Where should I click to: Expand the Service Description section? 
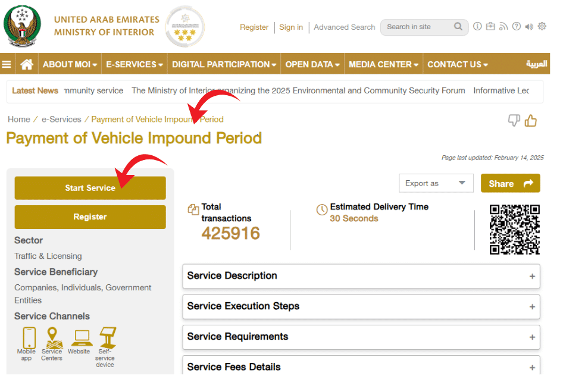coord(361,276)
